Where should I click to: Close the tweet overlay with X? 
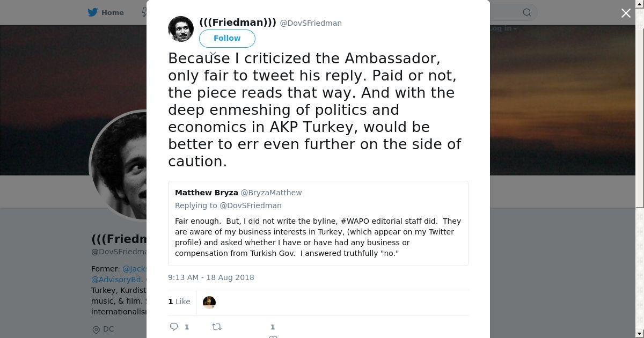coord(626,13)
